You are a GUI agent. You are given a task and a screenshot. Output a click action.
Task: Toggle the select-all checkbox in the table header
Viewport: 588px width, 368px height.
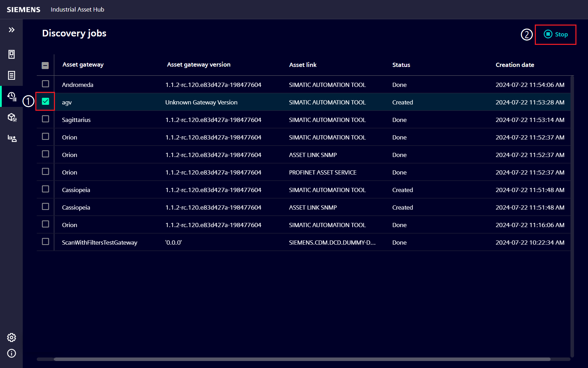45,65
